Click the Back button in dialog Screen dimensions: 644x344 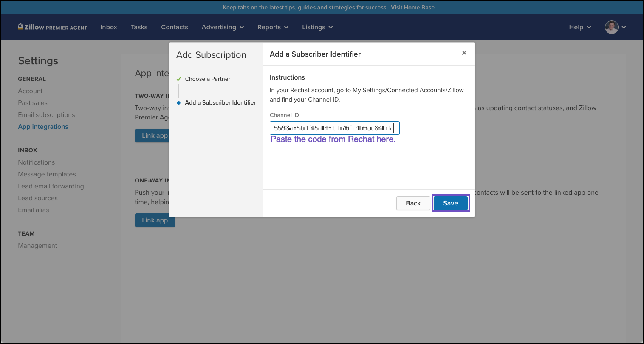pyautogui.click(x=413, y=203)
